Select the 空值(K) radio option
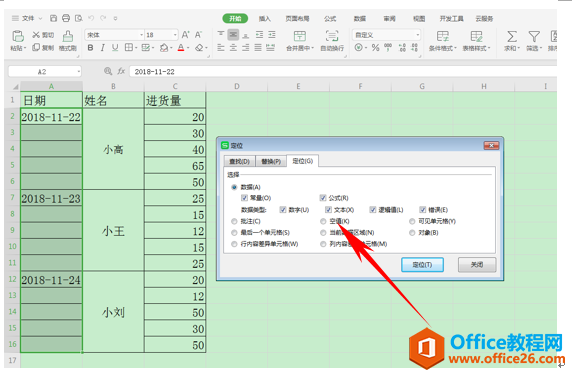572x376 pixels. coord(323,221)
